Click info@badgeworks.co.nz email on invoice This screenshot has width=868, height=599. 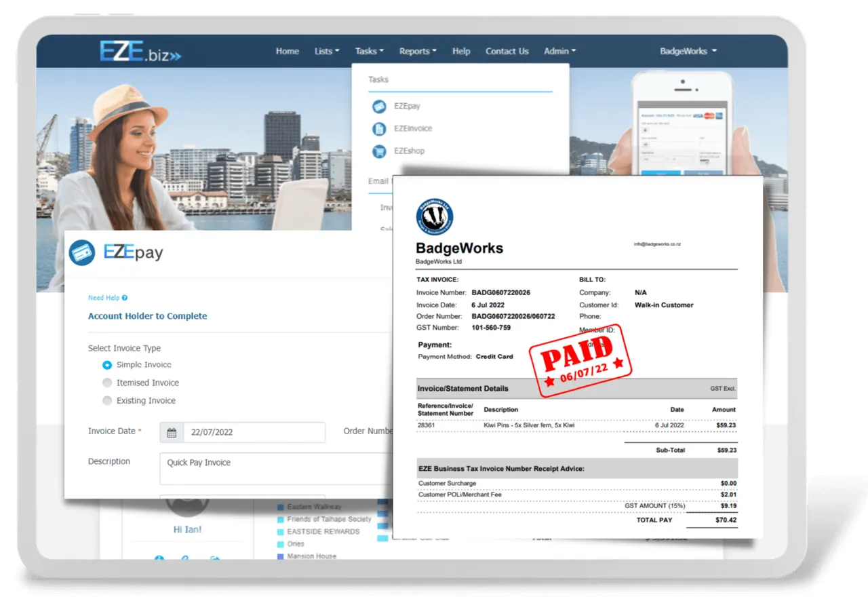[657, 244]
